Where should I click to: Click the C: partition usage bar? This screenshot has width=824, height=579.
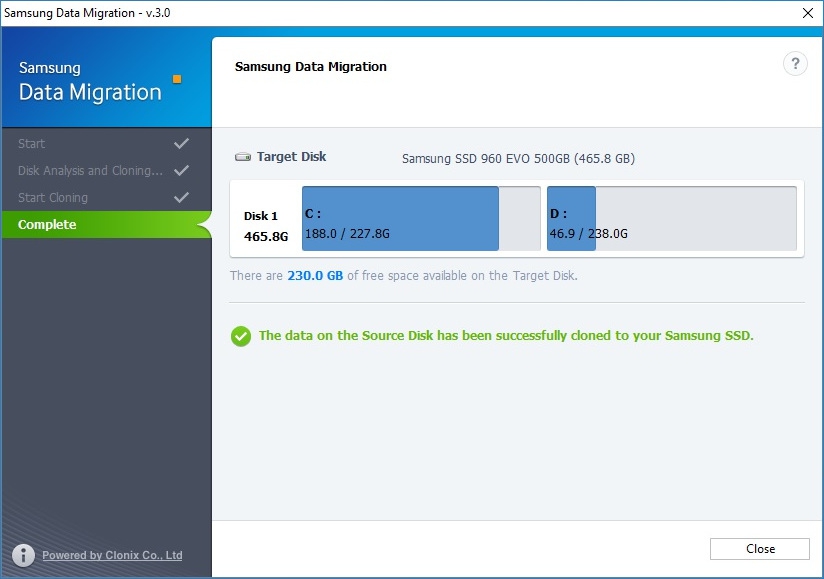point(421,218)
